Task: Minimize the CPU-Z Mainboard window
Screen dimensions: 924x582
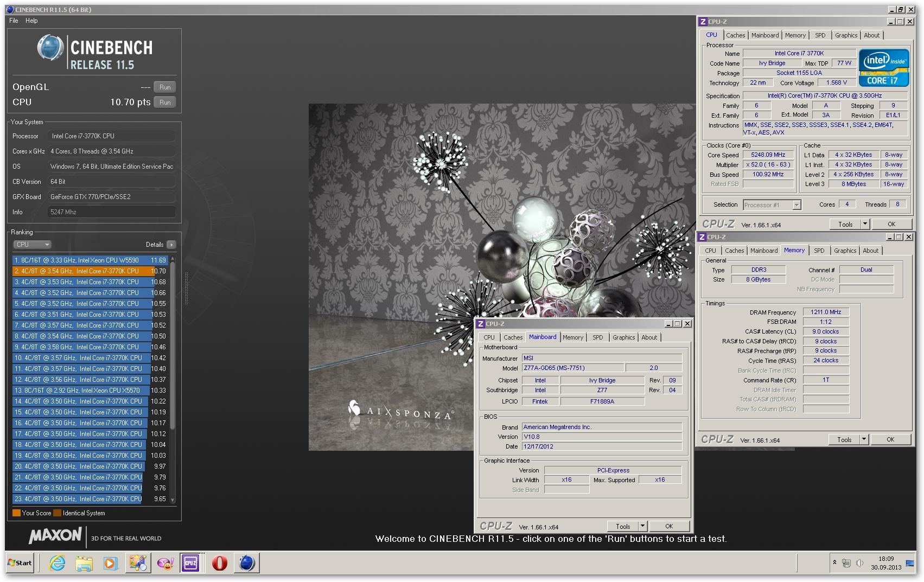Action: pyautogui.click(x=668, y=324)
